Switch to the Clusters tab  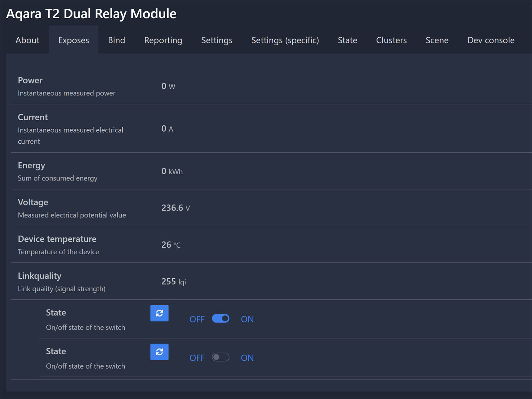pos(391,40)
